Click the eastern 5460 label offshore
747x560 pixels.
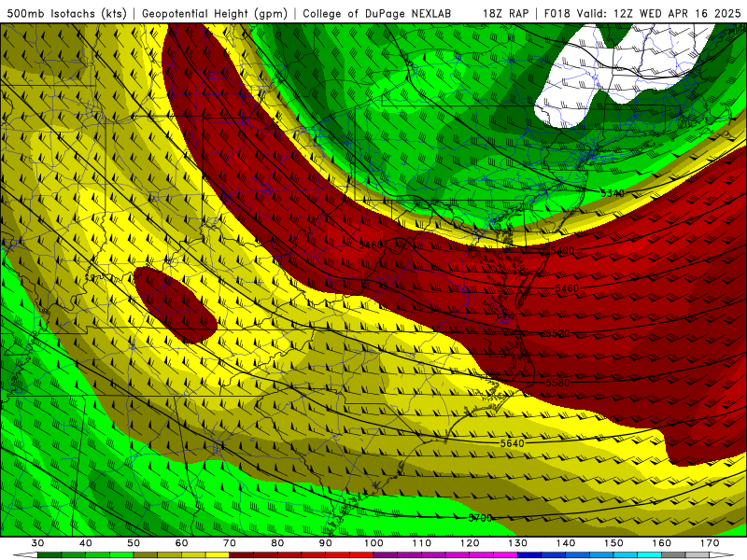(567, 288)
